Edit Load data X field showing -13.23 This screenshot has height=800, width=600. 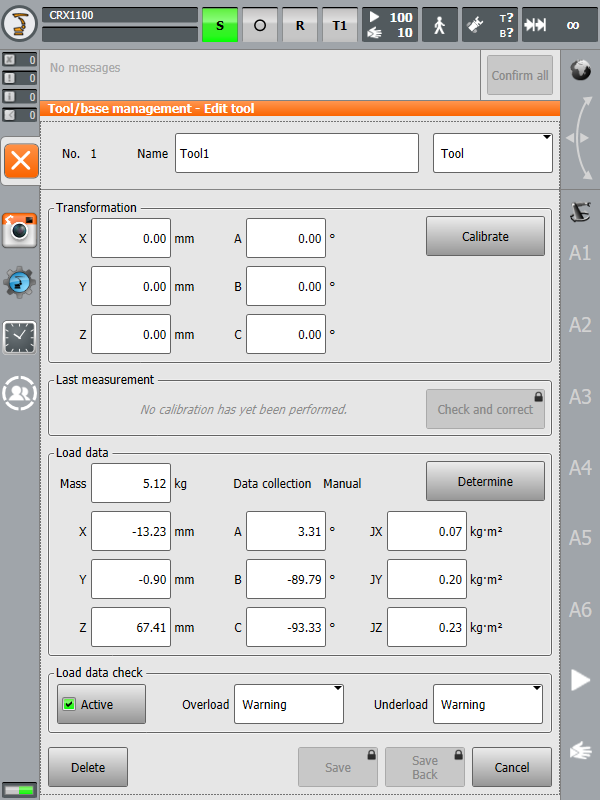click(131, 531)
